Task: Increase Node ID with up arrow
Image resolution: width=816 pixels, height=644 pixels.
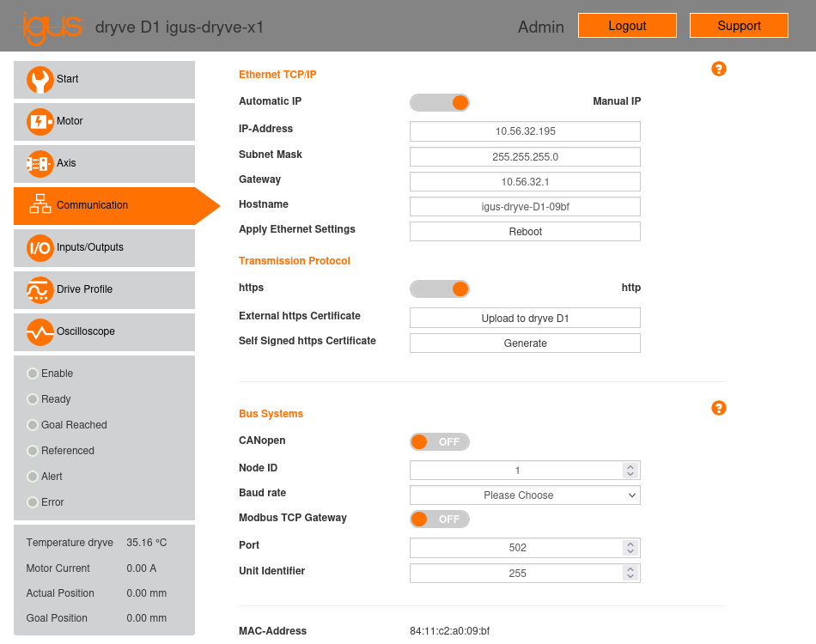Action: [630, 466]
